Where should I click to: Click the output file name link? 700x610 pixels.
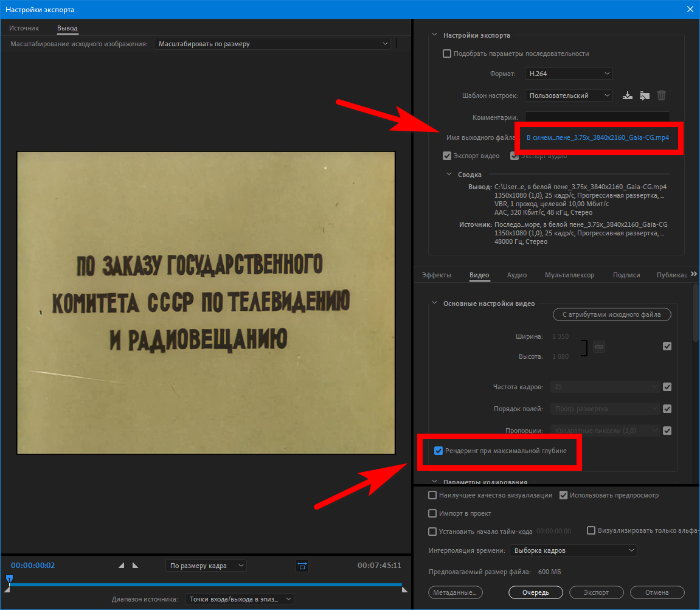[x=597, y=137]
